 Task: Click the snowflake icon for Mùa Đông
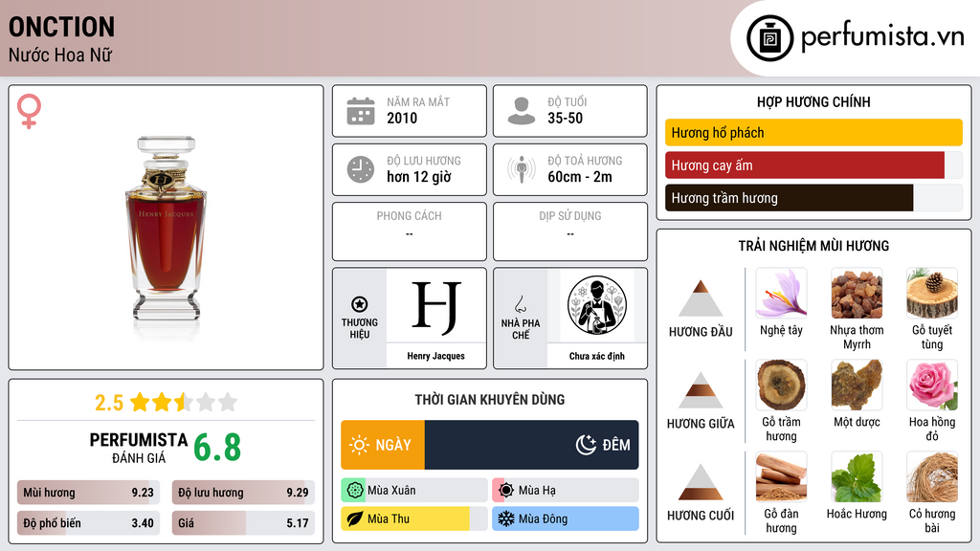[x=506, y=518]
